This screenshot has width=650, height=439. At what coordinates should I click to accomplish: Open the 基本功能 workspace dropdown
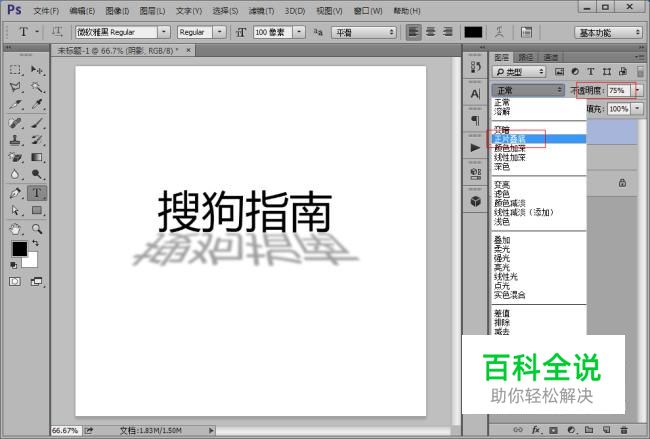(608, 33)
